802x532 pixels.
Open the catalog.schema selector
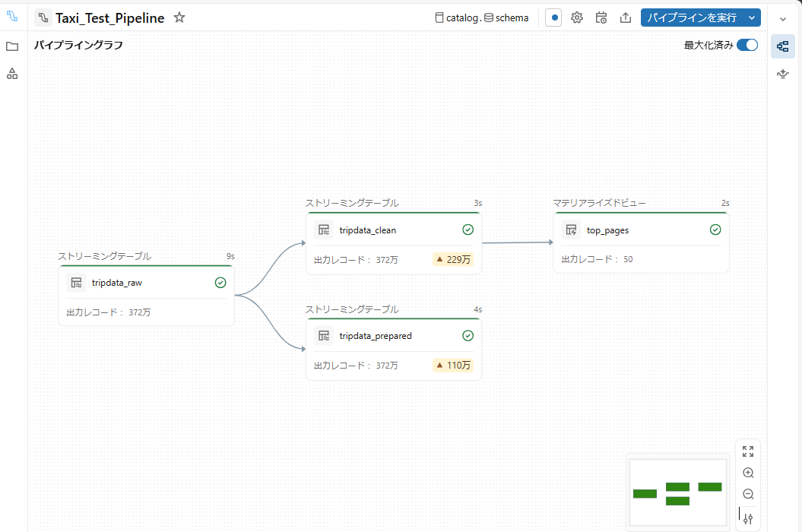482,17
